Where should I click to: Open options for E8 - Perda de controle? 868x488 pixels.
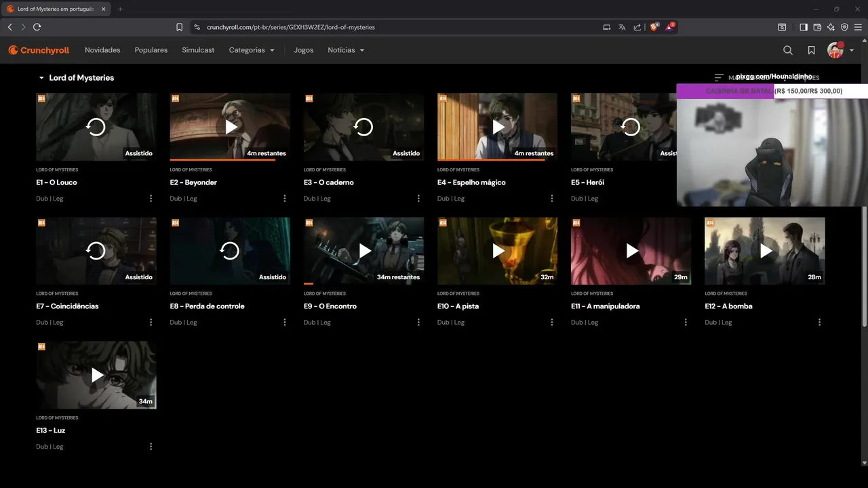point(285,323)
